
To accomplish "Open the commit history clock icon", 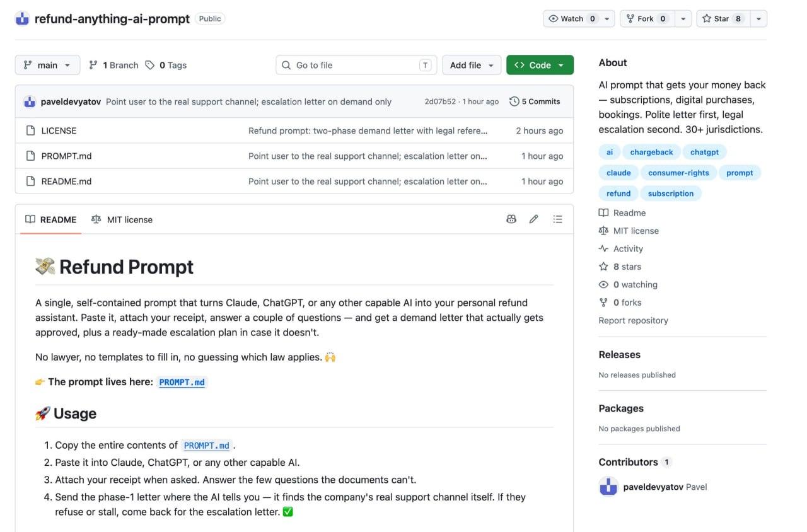I will [x=514, y=101].
